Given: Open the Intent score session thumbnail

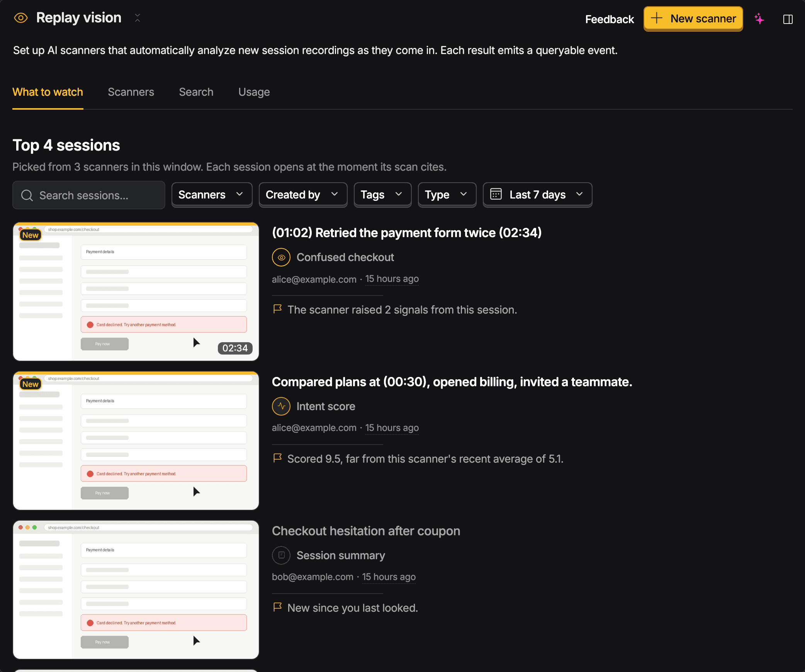Looking at the screenshot, I should [x=136, y=441].
